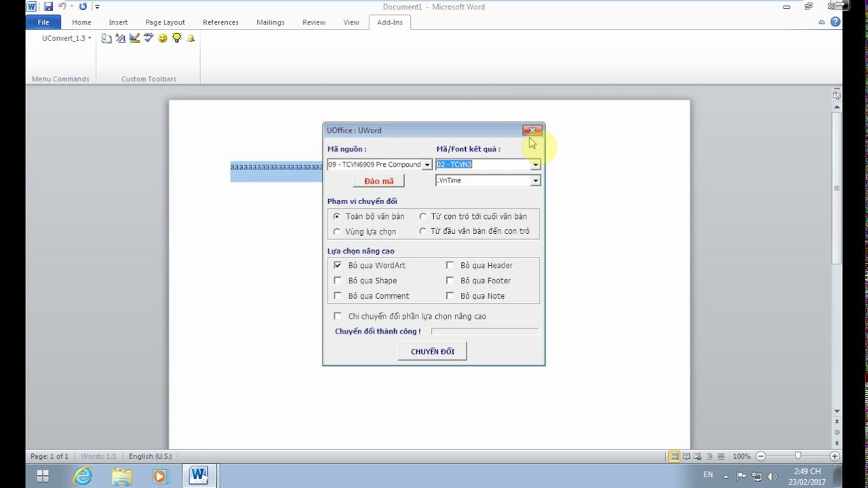868x488 pixels.
Task: Open the References tab
Action: pyautogui.click(x=220, y=22)
